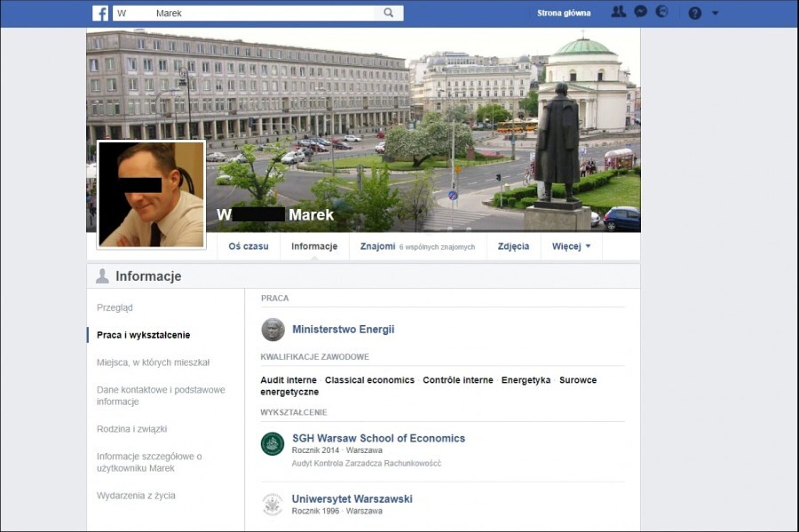Image resolution: width=799 pixels, height=532 pixels.
Task: Click the Facebook logo
Action: point(101,13)
